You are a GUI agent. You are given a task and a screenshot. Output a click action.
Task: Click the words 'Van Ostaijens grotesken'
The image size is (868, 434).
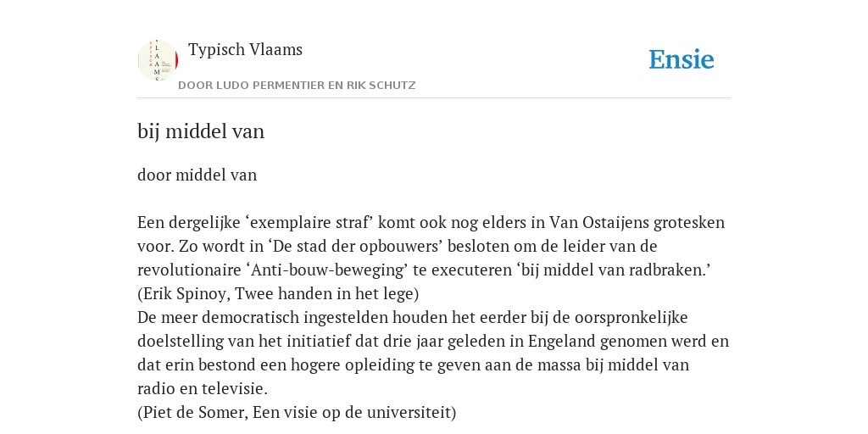coord(637,223)
